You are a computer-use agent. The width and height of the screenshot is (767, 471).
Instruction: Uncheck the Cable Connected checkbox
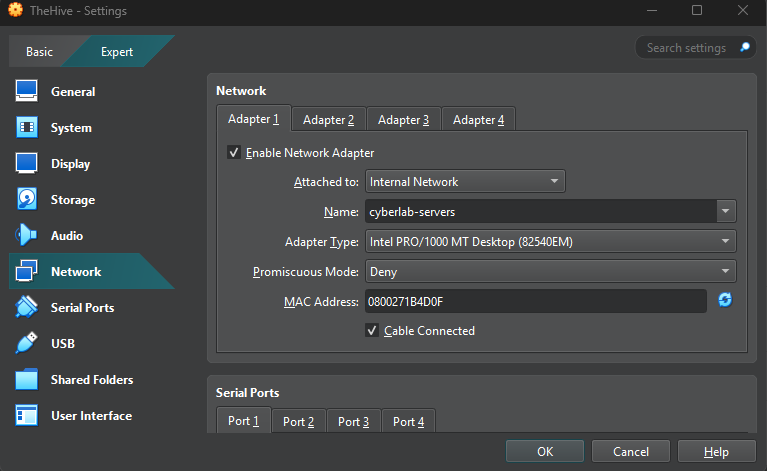pos(373,331)
